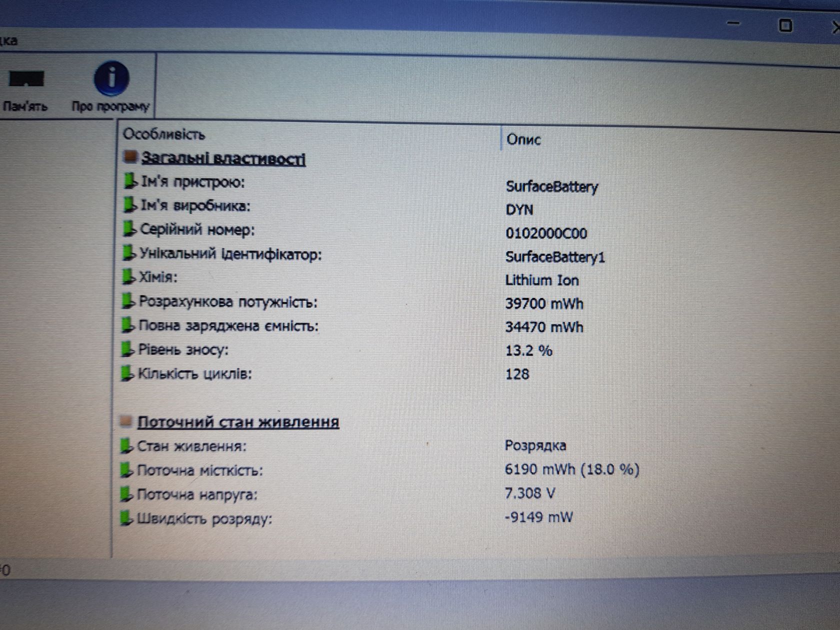
Task: Click the serial number 0102000C00
Action: [x=546, y=233]
